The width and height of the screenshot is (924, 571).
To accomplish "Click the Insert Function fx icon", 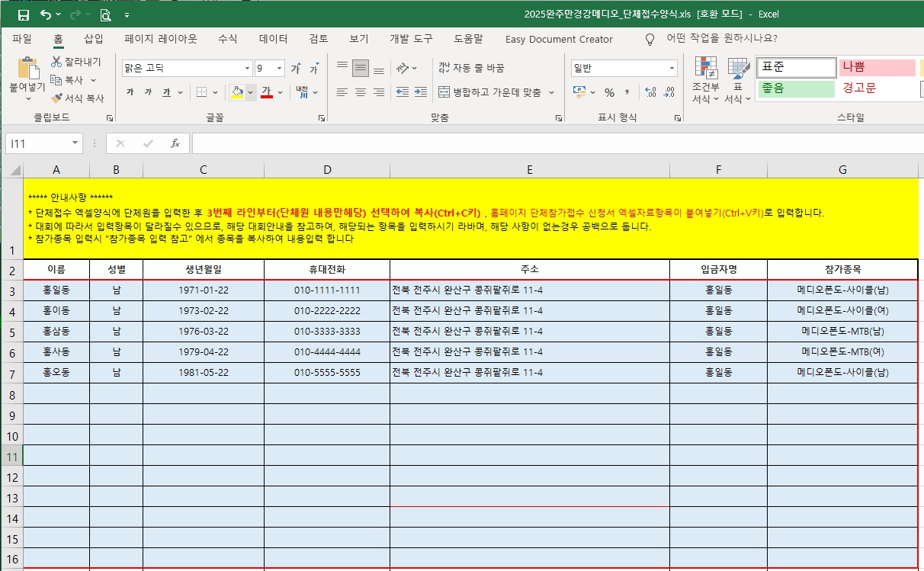I will [x=175, y=143].
